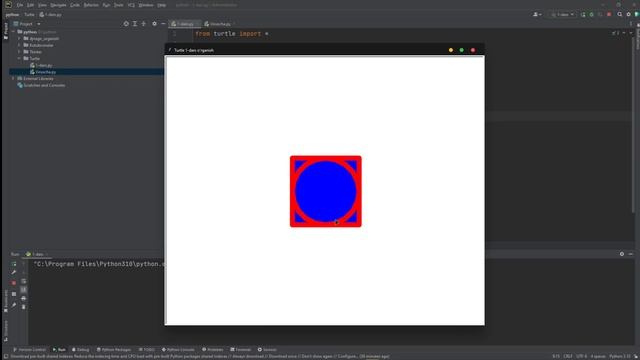Click the pin tab icon in Run panel
Viewport: 640px width, 360px height.
pos(14,305)
